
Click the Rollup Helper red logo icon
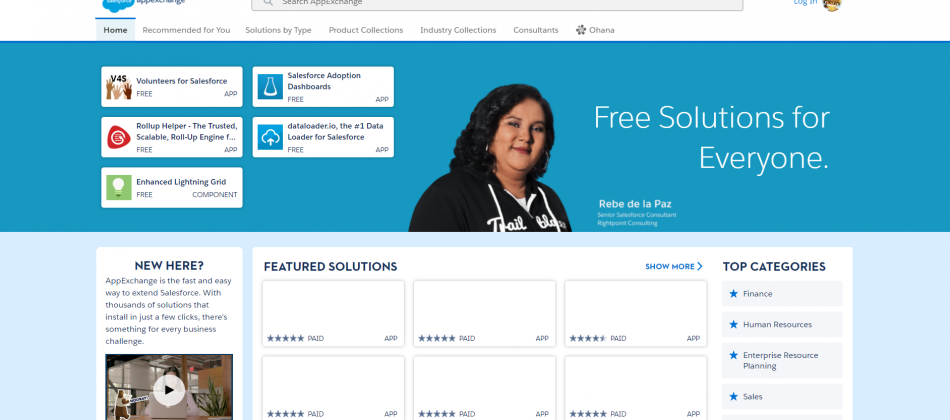(119, 137)
